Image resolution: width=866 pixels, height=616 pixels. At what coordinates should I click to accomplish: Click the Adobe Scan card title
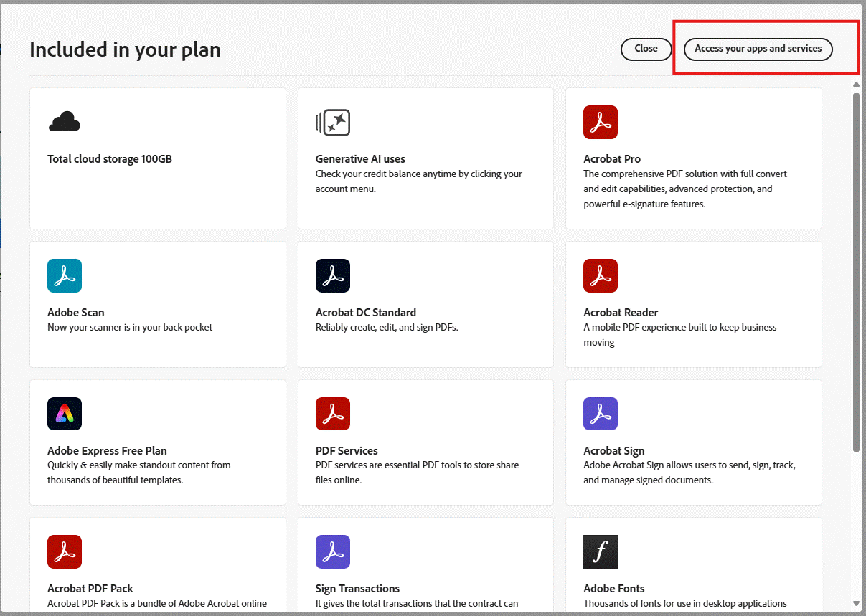pyautogui.click(x=76, y=312)
